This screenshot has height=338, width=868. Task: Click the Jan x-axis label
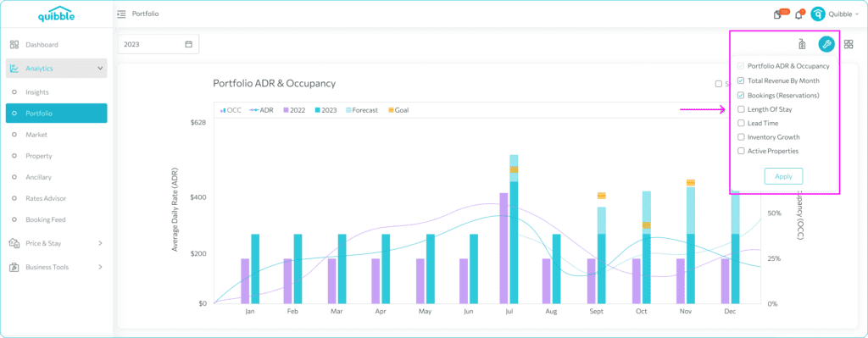[x=250, y=312]
